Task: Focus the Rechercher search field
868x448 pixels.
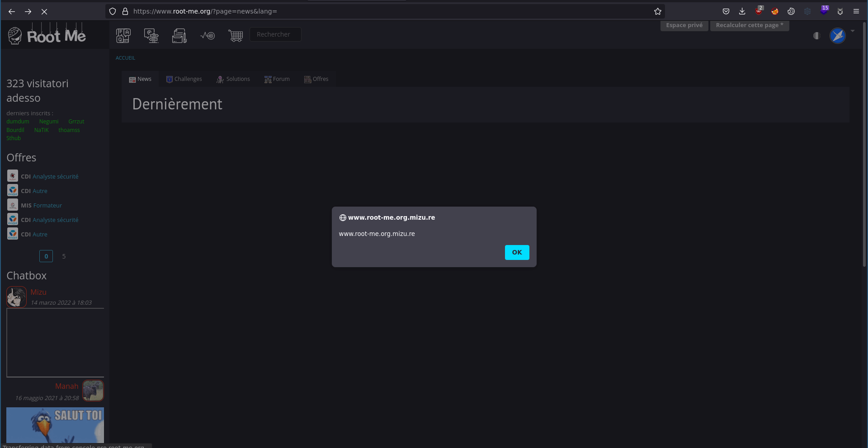Action: tap(275, 34)
